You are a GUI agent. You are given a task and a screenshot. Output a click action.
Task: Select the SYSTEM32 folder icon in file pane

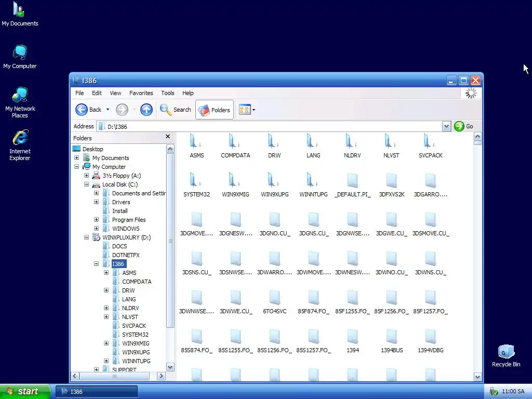(x=196, y=180)
